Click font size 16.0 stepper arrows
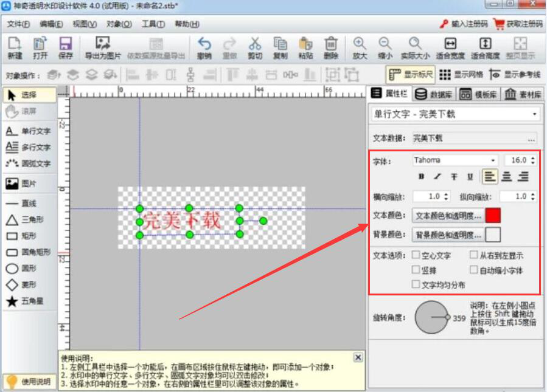547x392 pixels. [532, 160]
